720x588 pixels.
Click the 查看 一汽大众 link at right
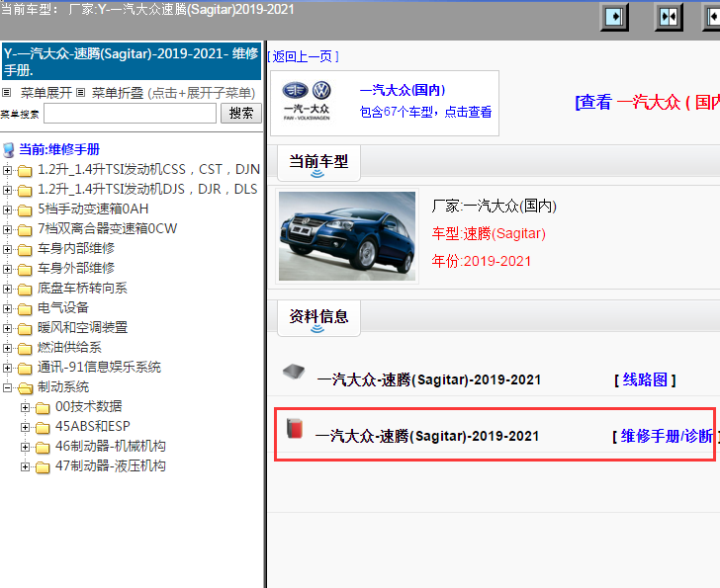(x=648, y=102)
